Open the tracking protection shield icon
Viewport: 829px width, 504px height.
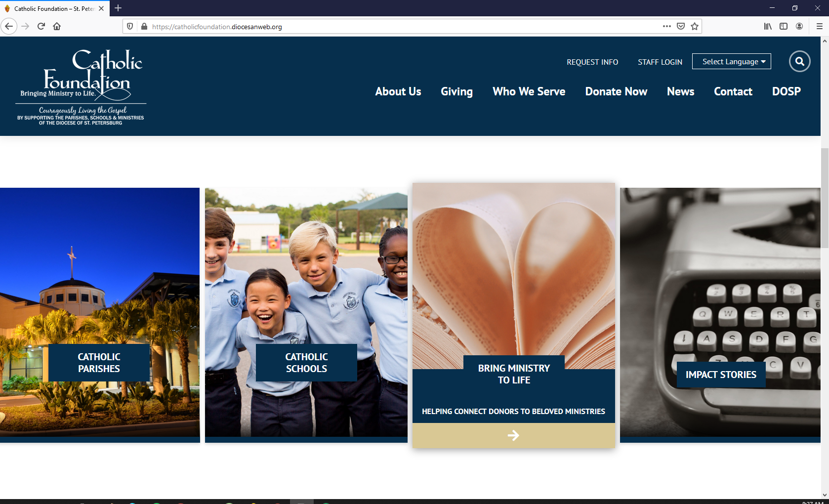(130, 27)
